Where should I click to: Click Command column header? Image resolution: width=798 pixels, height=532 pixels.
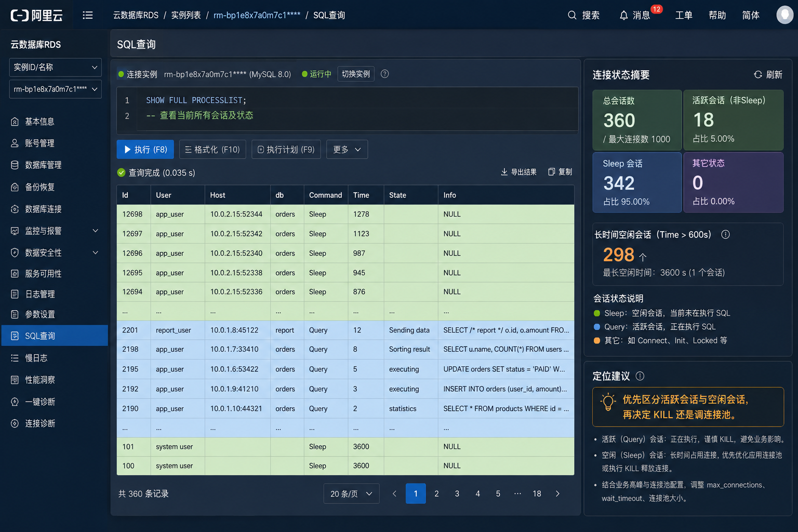click(x=326, y=195)
